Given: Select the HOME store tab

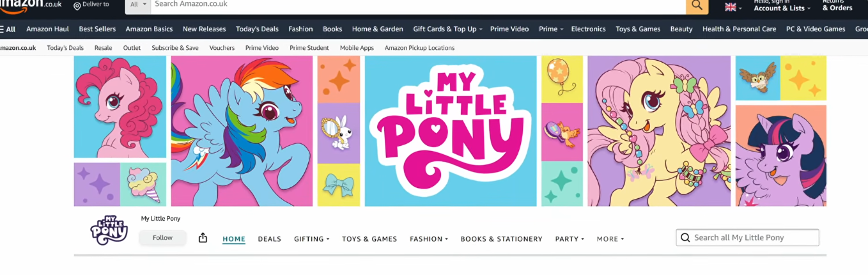Looking at the screenshot, I should [x=234, y=239].
